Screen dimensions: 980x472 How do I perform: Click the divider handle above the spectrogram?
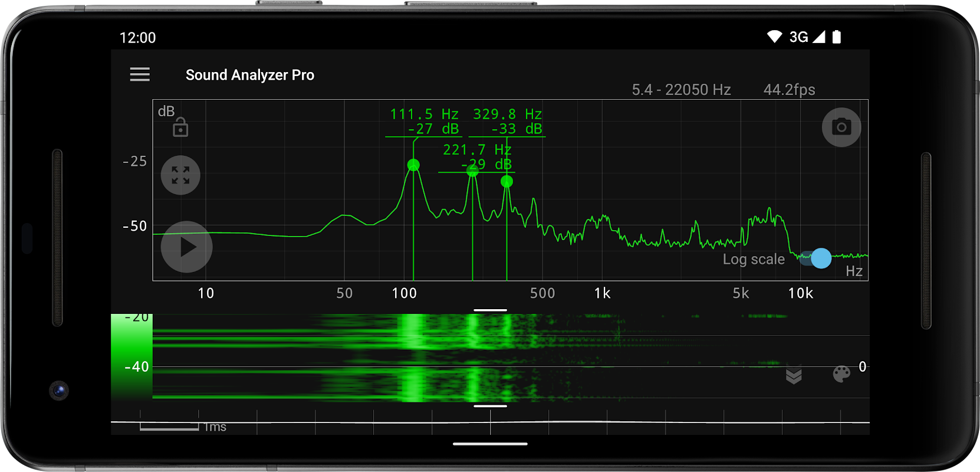490,310
